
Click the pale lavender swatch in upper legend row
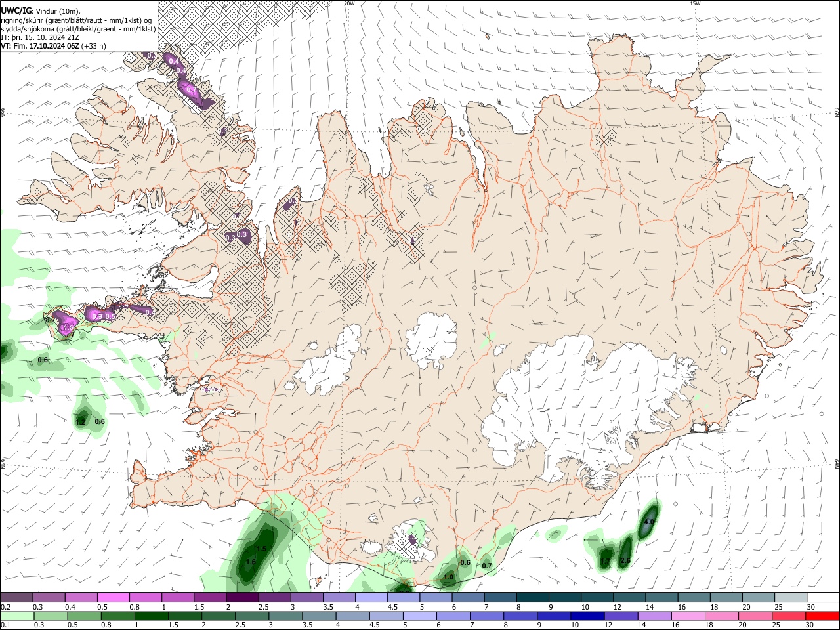point(371,598)
